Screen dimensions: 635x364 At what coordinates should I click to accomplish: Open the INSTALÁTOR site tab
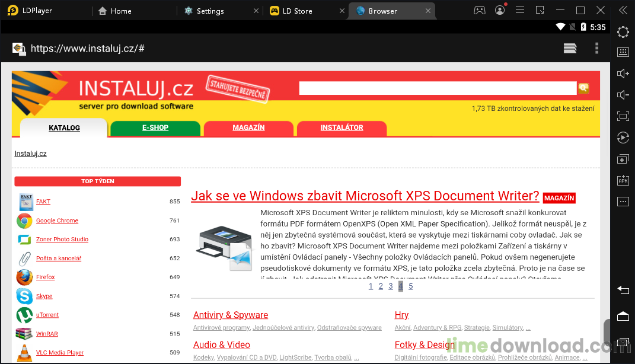click(x=342, y=127)
